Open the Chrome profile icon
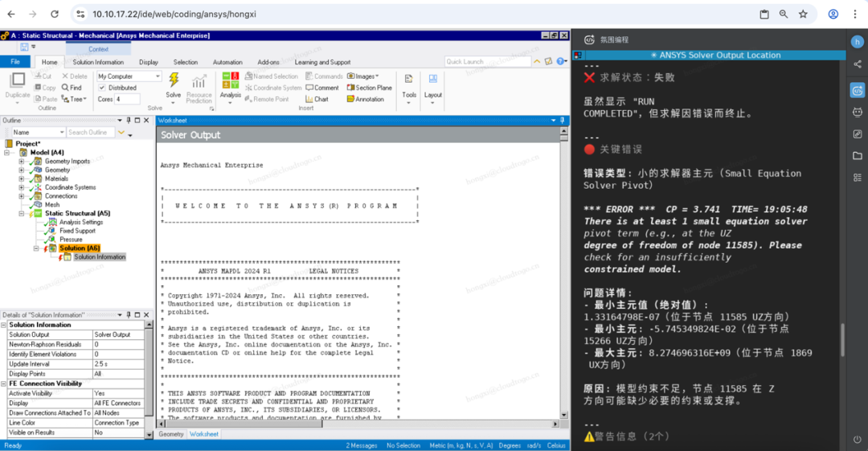This screenshot has width=868, height=451. pyautogui.click(x=833, y=14)
